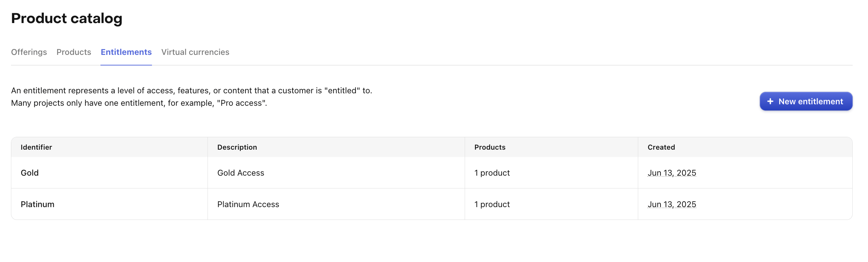
Task: Click the Platinum Access description
Action: point(248,204)
